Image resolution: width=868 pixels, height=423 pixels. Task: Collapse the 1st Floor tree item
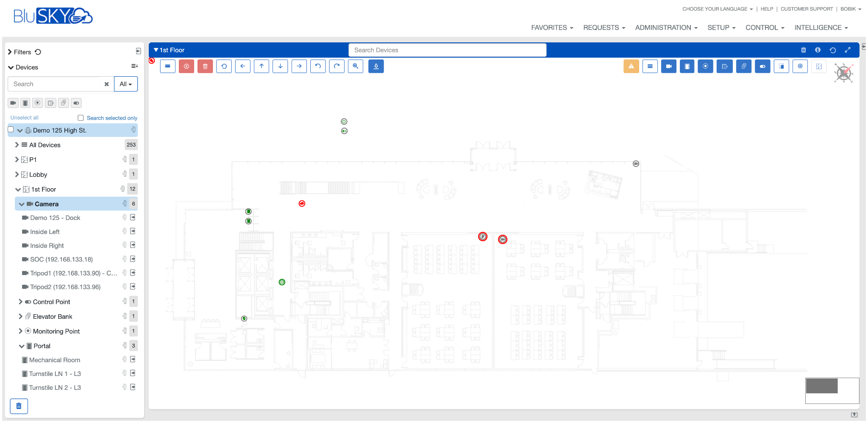[x=18, y=189]
